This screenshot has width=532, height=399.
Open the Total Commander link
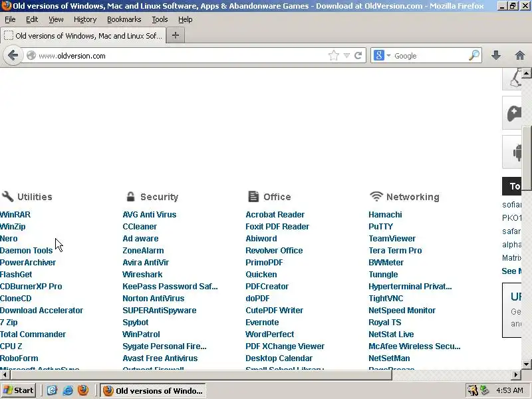point(33,334)
